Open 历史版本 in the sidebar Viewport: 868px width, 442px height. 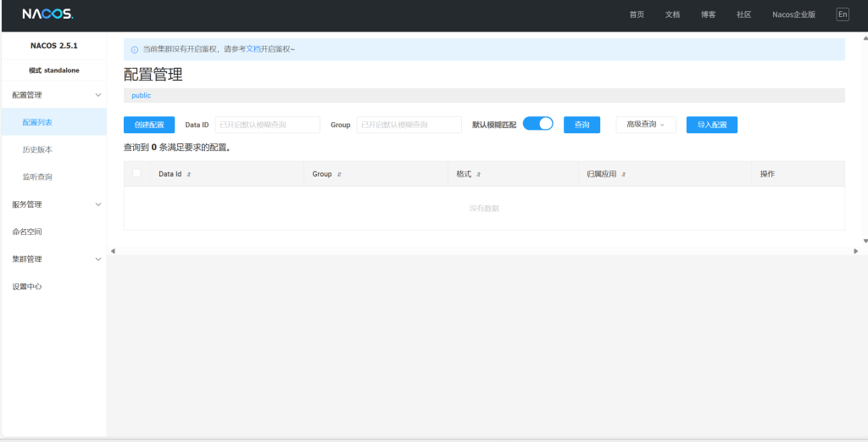point(37,149)
